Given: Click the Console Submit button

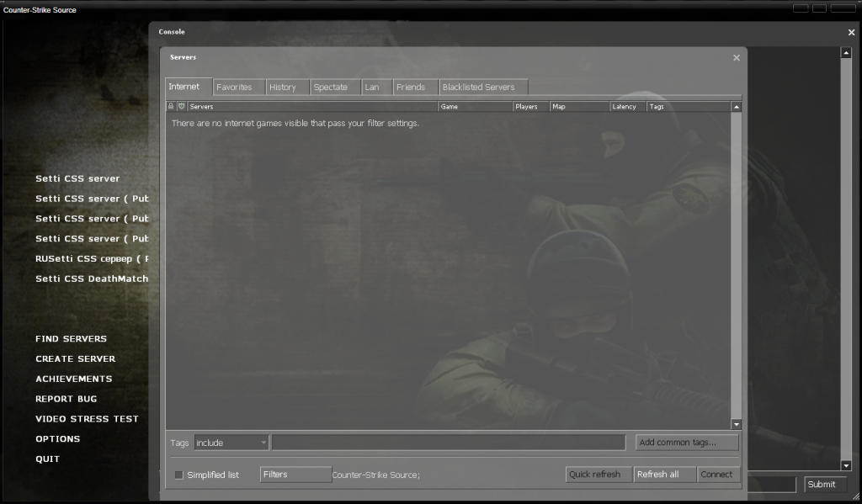Looking at the screenshot, I should pos(824,484).
